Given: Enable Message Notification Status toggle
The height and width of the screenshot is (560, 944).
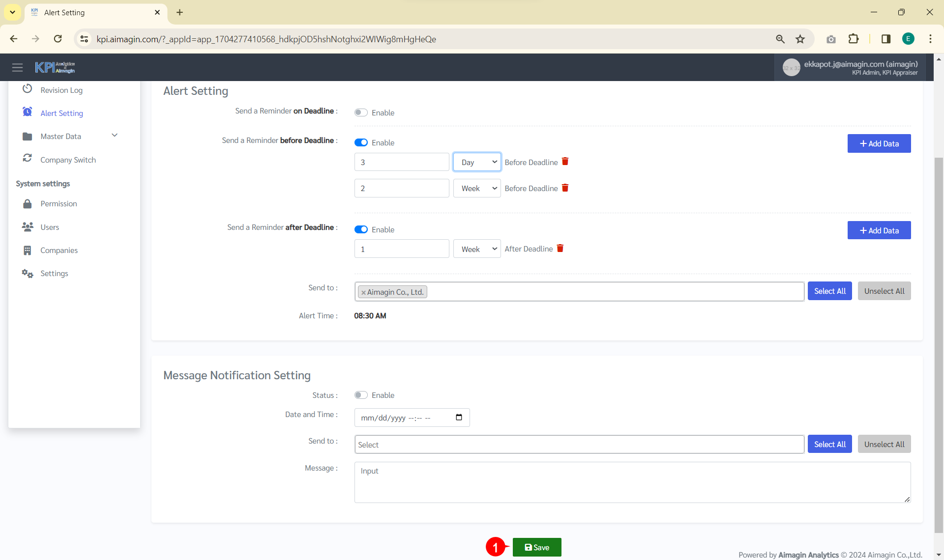Looking at the screenshot, I should coord(361,395).
